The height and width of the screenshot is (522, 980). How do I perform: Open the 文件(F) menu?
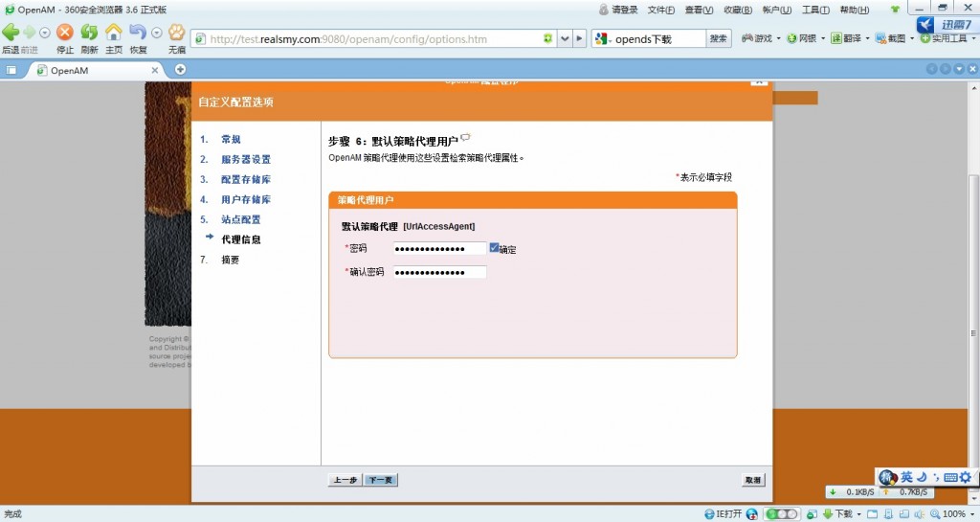(660, 10)
